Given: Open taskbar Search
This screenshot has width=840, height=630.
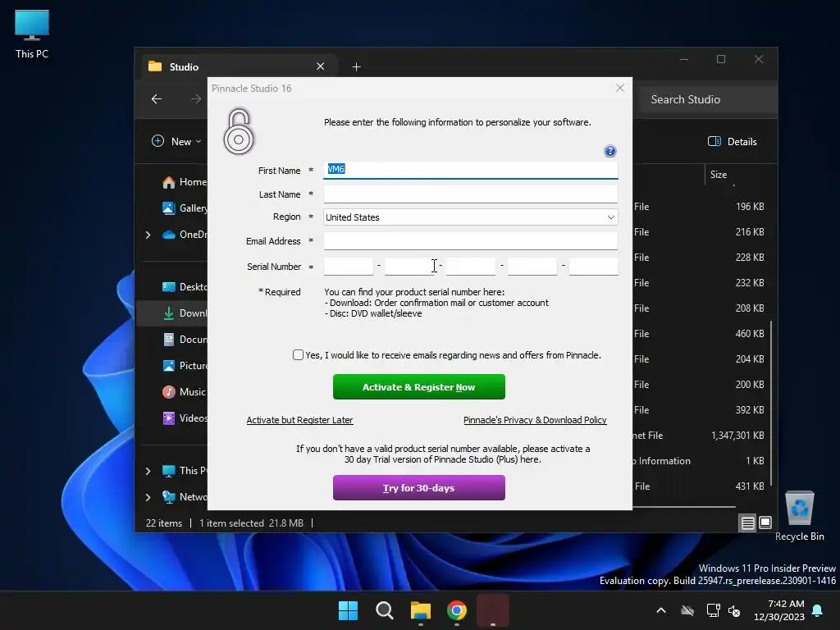Looking at the screenshot, I should click(x=384, y=610).
